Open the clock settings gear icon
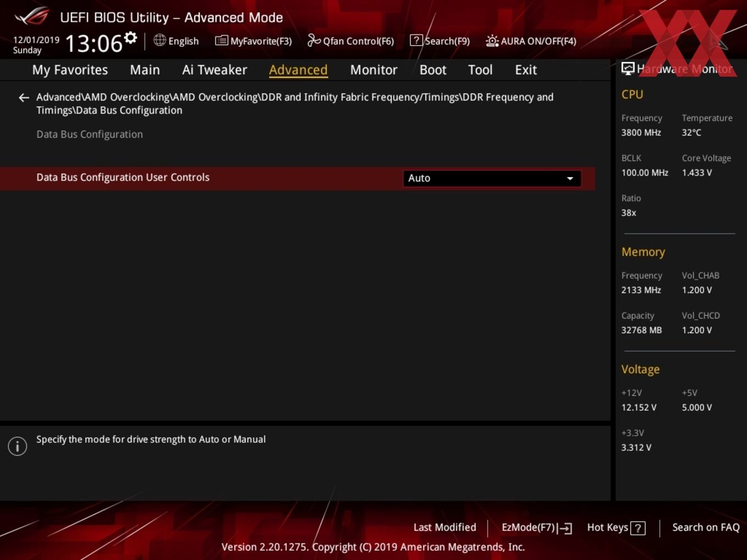Image resolution: width=747 pixels, height=560 pixels. coord(130,37)
